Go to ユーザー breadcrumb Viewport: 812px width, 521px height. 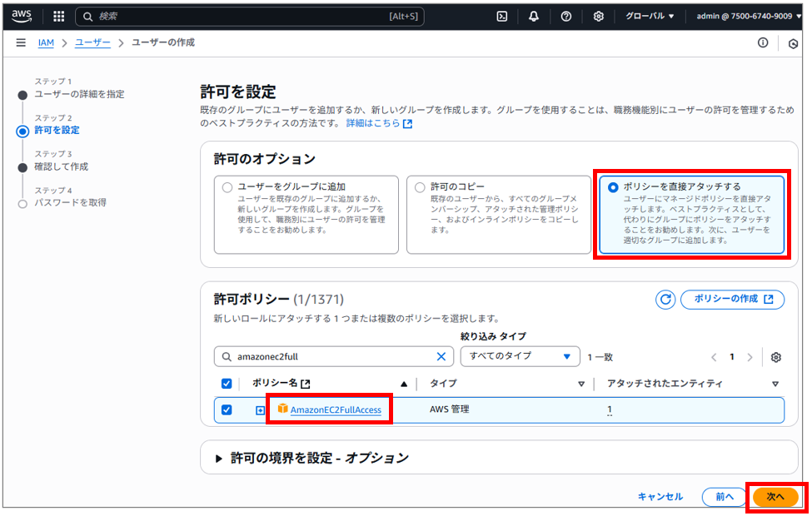coord(92,43)
